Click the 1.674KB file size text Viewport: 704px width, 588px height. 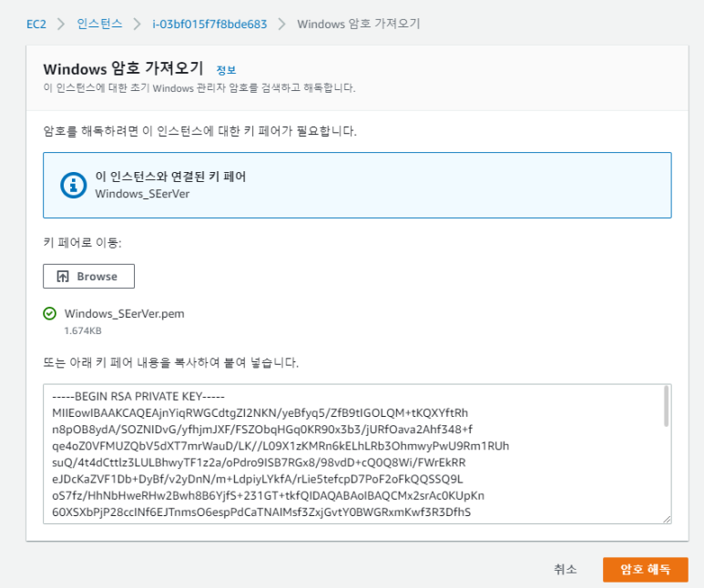[x=83, y=330]
